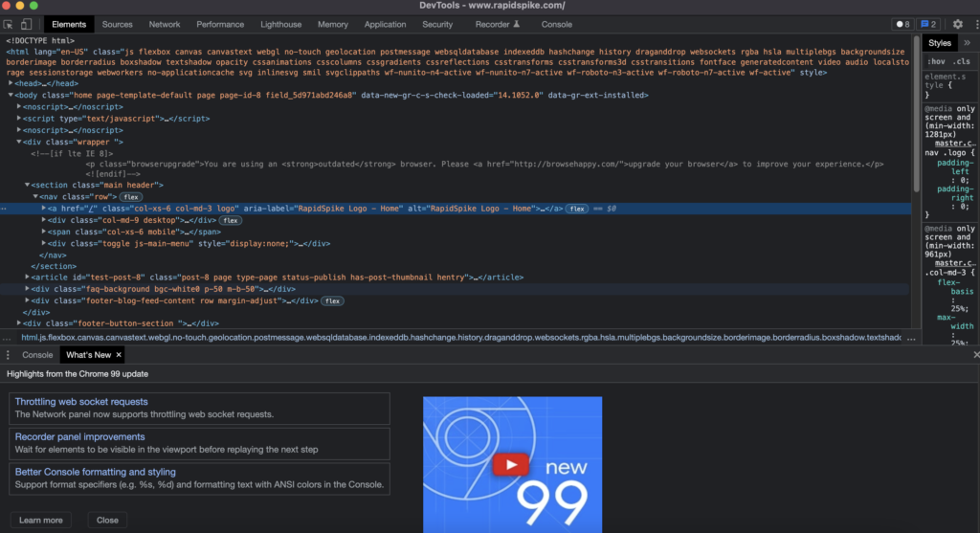Image resolution: width=980 pixels, height=533 pixels.
Task: Activate the inspect element picker icon
Action: coord(8,24)
